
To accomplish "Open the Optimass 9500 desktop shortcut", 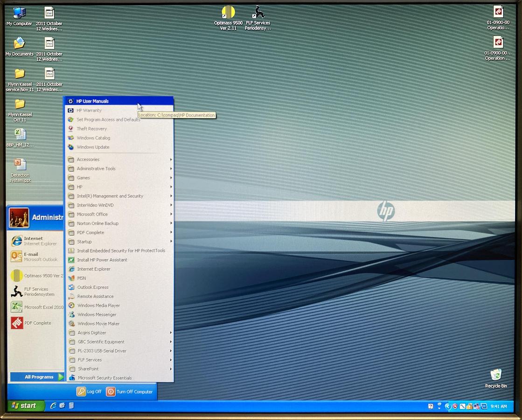I will [x=228, y=13].
